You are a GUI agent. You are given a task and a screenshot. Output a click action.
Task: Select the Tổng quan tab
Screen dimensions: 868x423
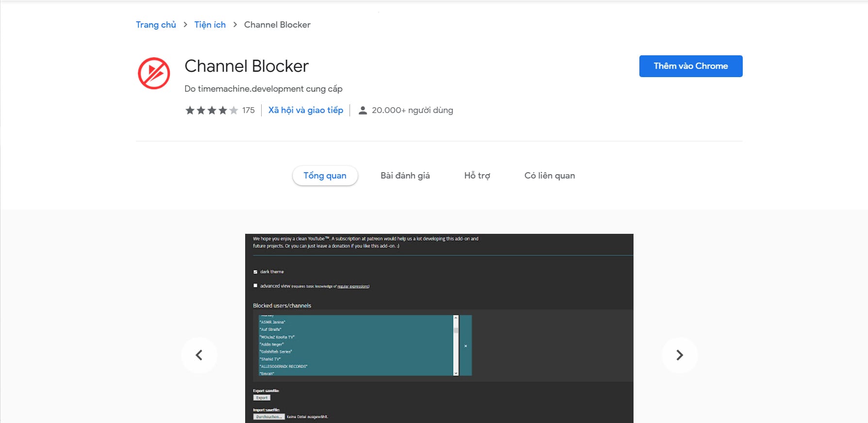point(325,176)
